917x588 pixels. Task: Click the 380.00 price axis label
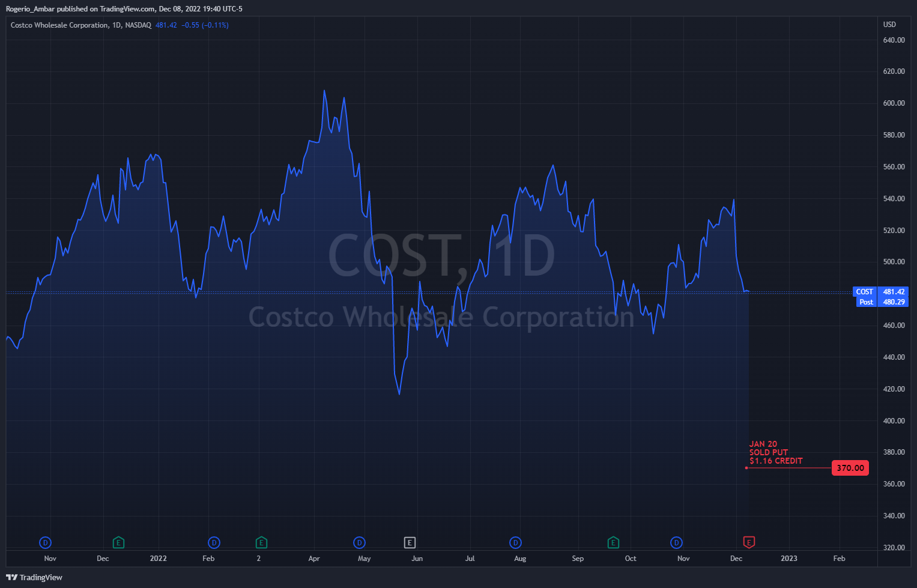tap(894, 452)
